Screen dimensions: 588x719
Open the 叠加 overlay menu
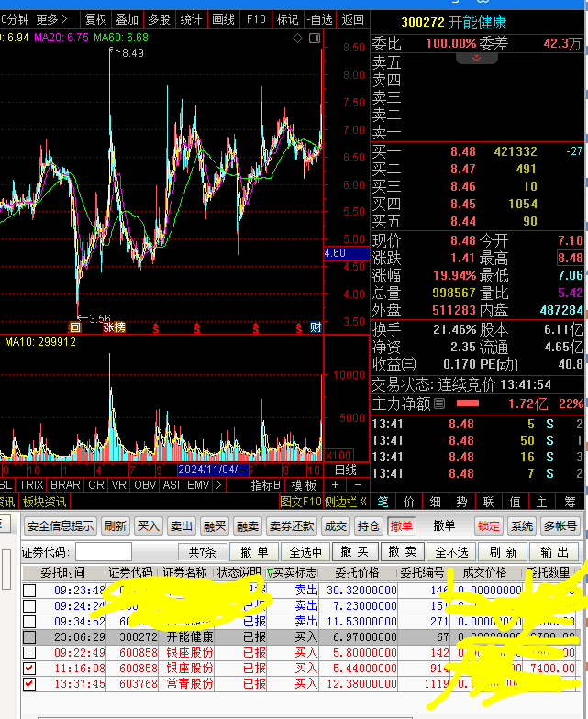point(127,20)
